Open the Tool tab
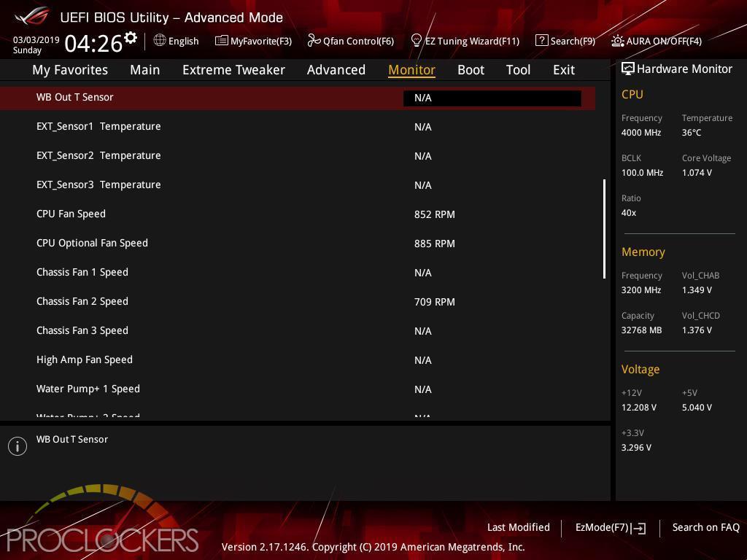This screenshot has height=560, width=747. point(518,70)
